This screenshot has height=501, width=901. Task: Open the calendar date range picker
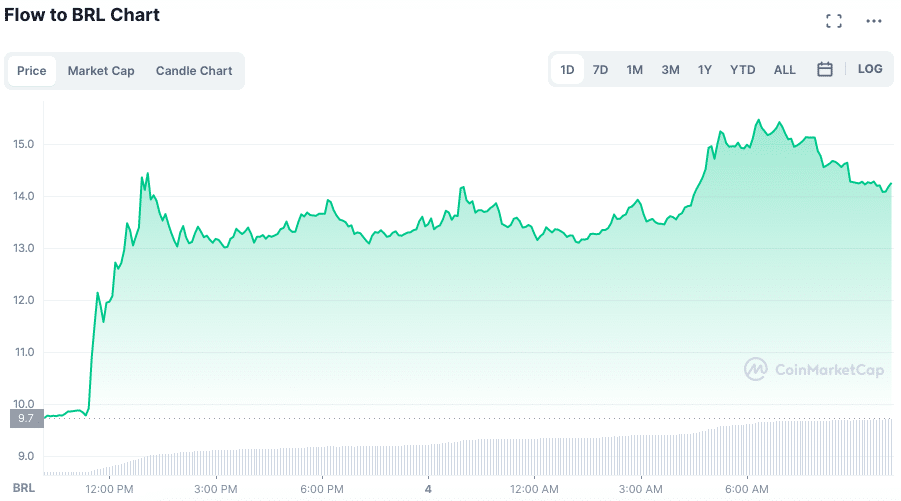click(x=825, y=70)
